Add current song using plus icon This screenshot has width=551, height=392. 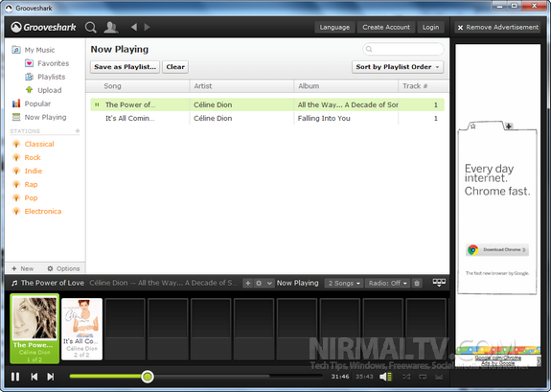pyautogui.click(x=248, y=283)
